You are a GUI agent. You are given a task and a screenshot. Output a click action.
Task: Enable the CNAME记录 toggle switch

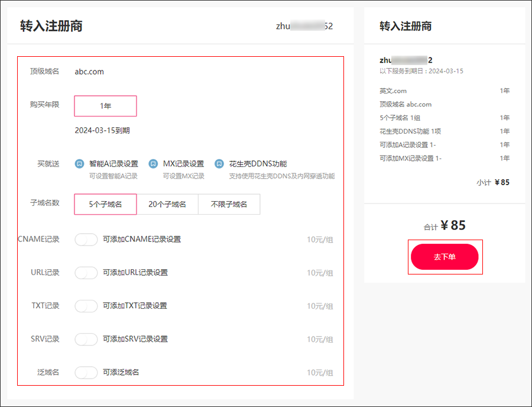[86, 240]
